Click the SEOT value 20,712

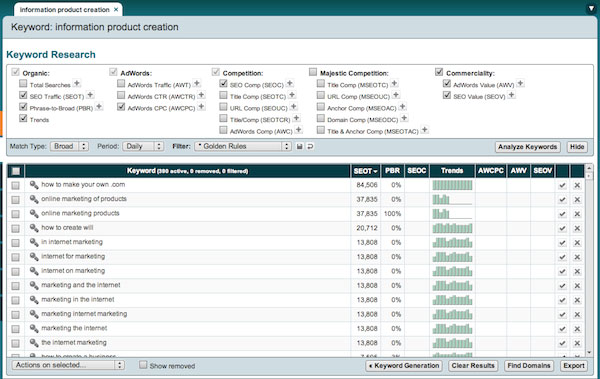point(367,228)
